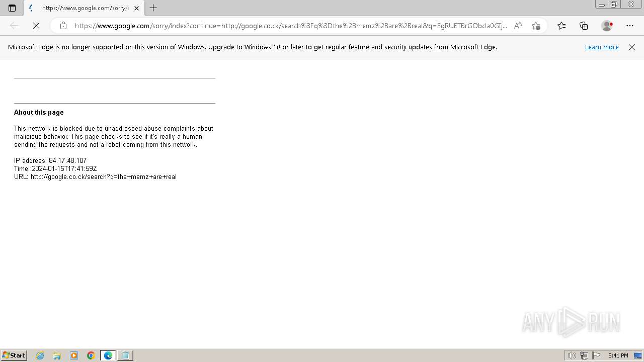Open the Windows Start button
This screenshot has width=644, height=362.
(14, 355)
